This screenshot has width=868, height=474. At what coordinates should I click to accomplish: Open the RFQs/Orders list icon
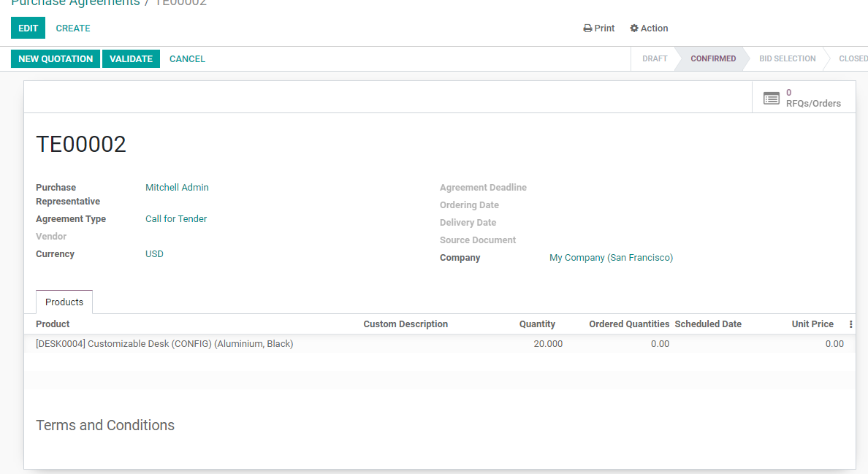772,98
